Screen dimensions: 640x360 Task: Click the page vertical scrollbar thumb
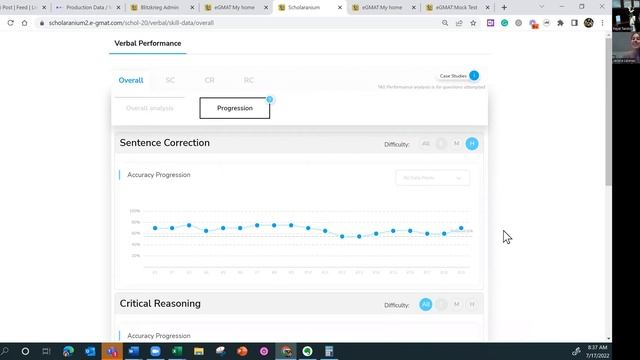(x=609, y=112)
